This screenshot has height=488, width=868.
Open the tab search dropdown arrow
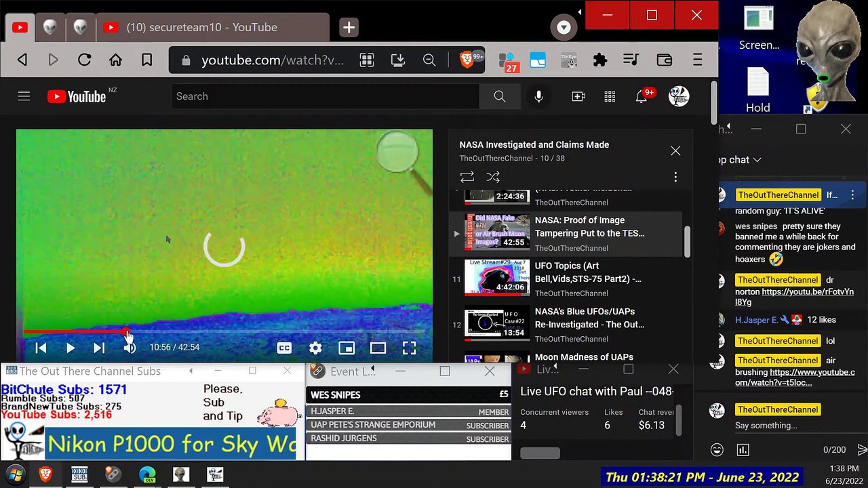pyautogui.click(x=564, y=28)
